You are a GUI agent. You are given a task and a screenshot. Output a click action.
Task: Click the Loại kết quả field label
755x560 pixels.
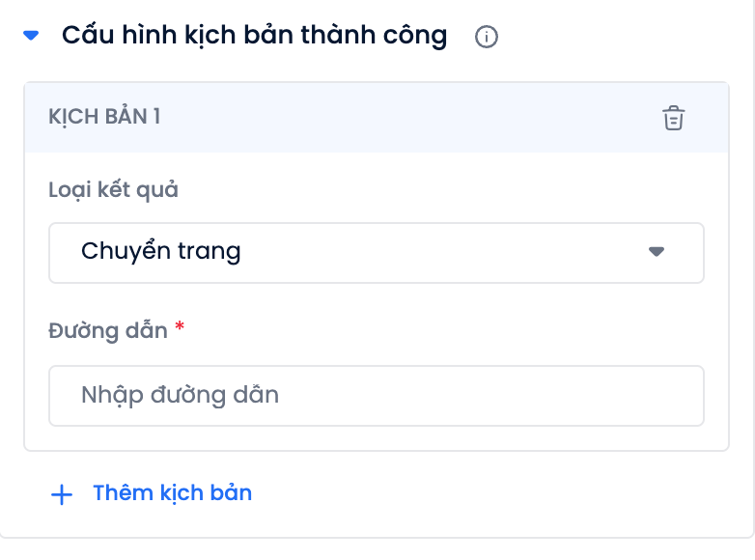click(113, 189)
